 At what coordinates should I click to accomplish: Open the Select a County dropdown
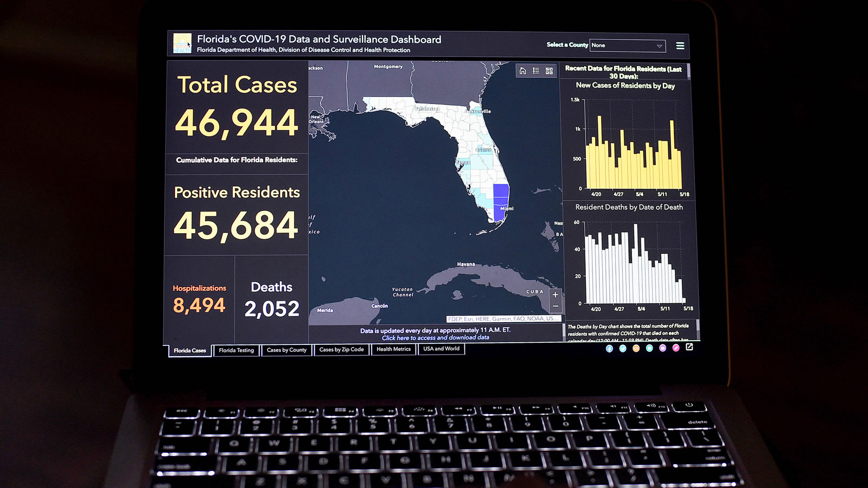click(x=627, y=46)
